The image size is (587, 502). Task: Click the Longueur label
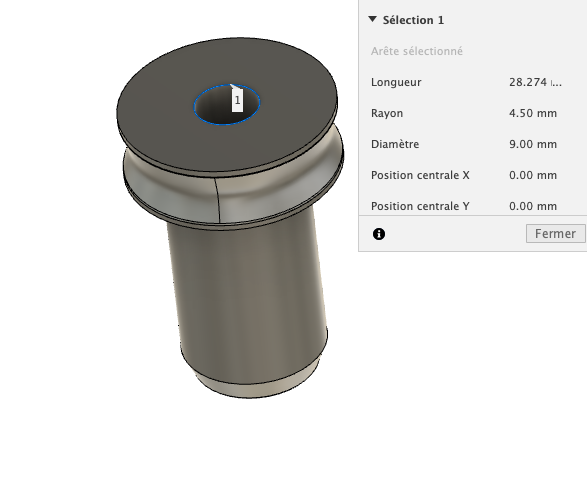(x=396, y=82)
